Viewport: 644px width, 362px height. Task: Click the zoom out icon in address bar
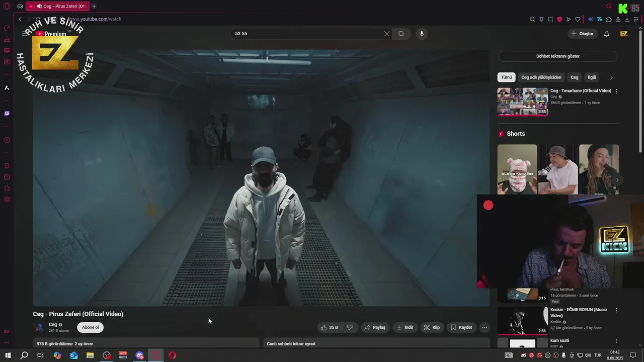pos(532,19)
